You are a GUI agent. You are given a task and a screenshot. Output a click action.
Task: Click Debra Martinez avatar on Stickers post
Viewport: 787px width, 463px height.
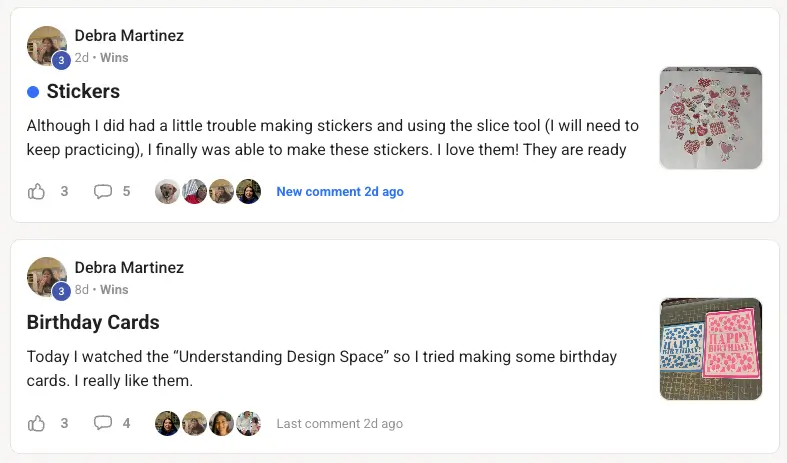(x=46, y=46)
